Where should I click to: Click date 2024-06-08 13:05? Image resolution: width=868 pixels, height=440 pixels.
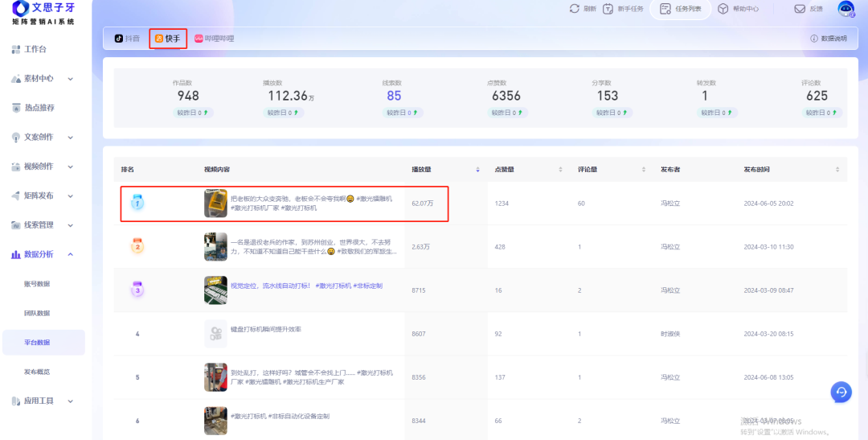(x=768, y=377)
